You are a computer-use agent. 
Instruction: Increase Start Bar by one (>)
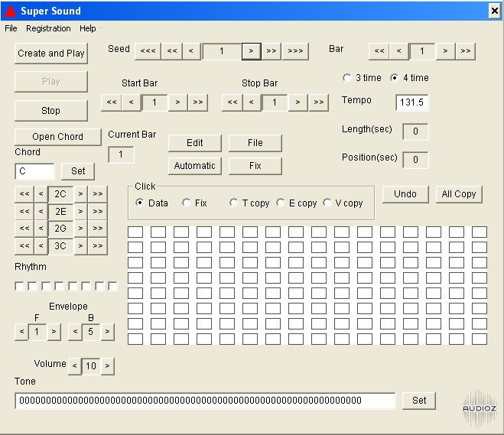(177, 102)
